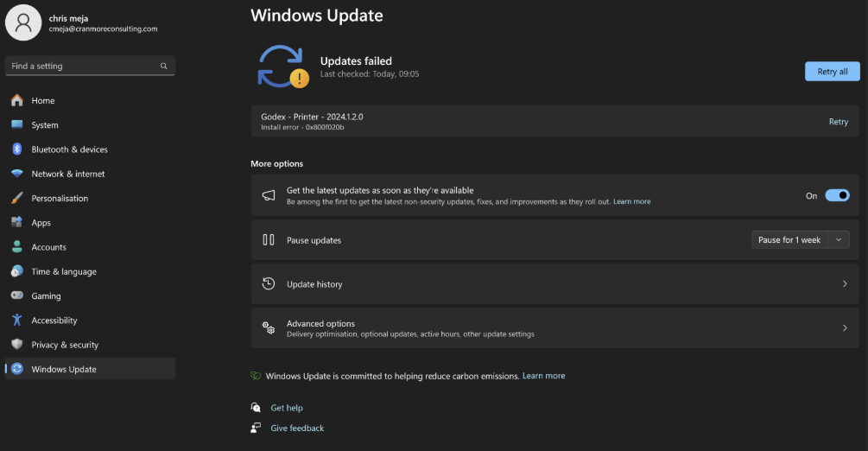
Task: Click the megaphone icon for latest updates
Action: (x=269, y=195)
